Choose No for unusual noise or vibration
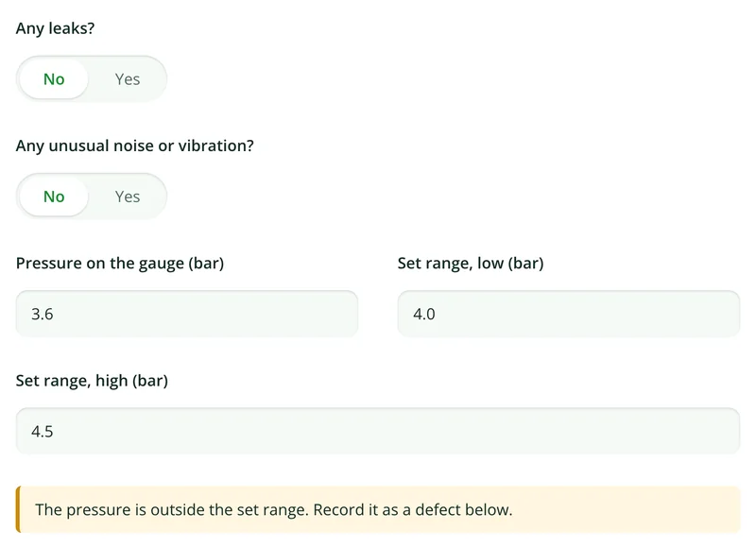The height and width of the screenshot is (548, 756). tap(54, 197)
